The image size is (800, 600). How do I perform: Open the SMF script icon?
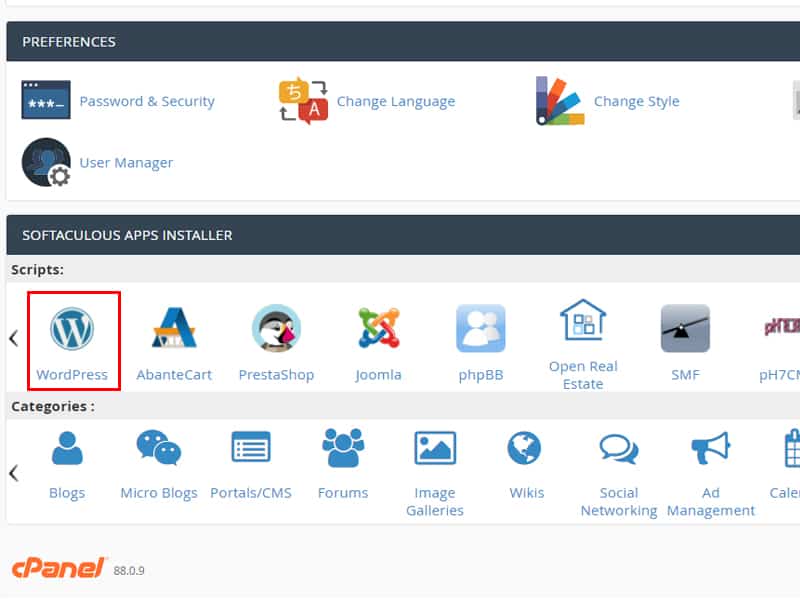click(685, 328)
